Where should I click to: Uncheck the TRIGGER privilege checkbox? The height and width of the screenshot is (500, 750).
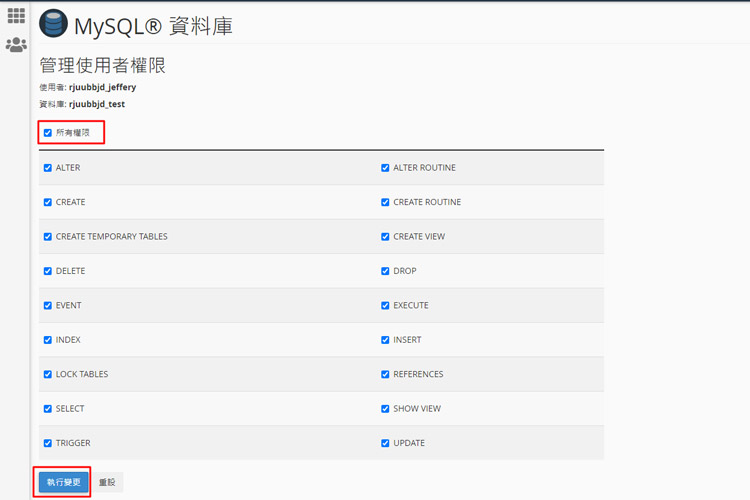tap(48, 444)
